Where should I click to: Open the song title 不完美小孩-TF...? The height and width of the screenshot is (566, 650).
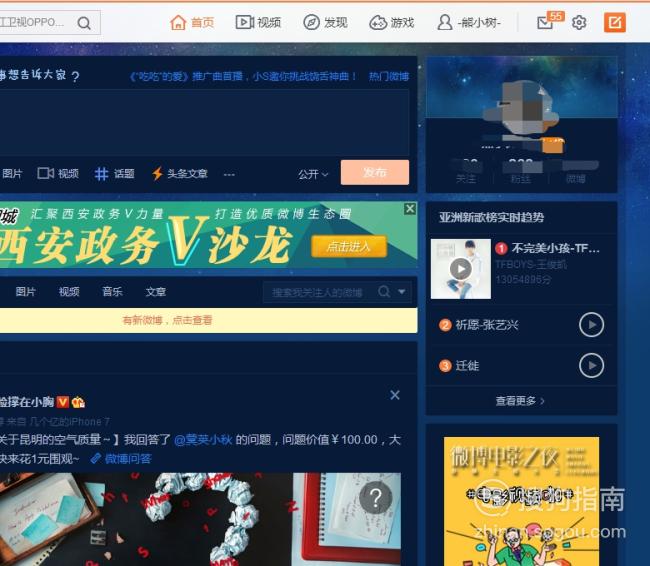click(x=555, y=248)
